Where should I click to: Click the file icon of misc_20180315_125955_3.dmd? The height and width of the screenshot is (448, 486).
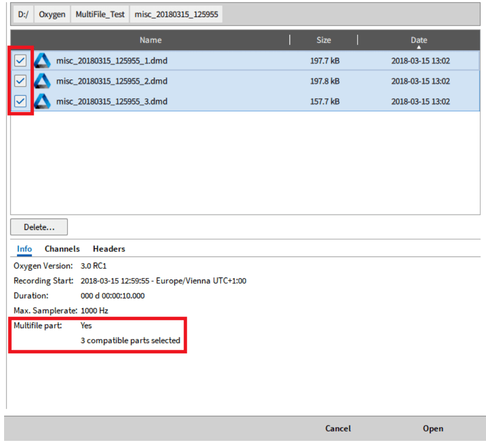pyautogui.click(x=42, y=101)
